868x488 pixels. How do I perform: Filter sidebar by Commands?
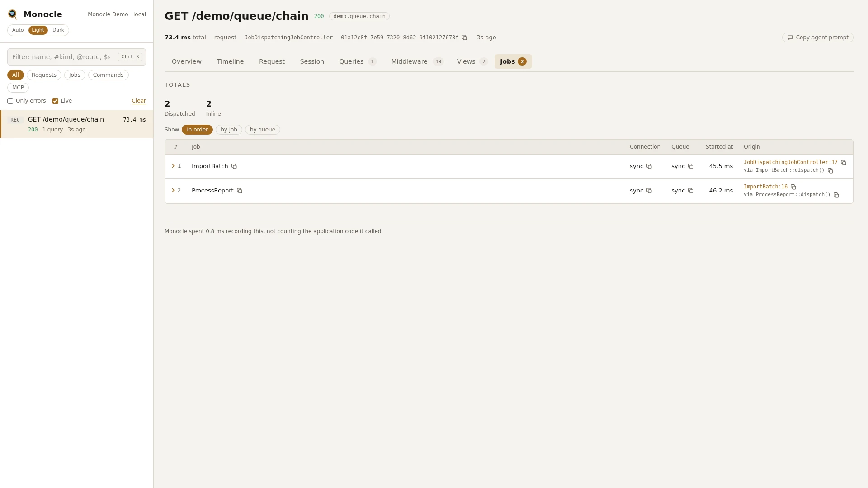(108, 75)
